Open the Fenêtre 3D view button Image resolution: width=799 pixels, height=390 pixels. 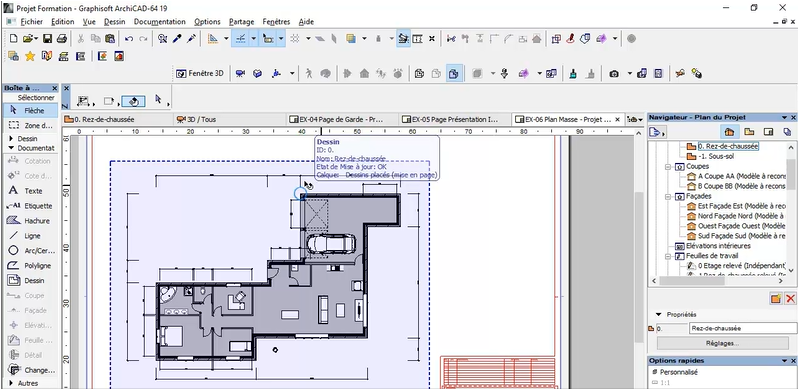pyautogui.click(x=200, y=73)
